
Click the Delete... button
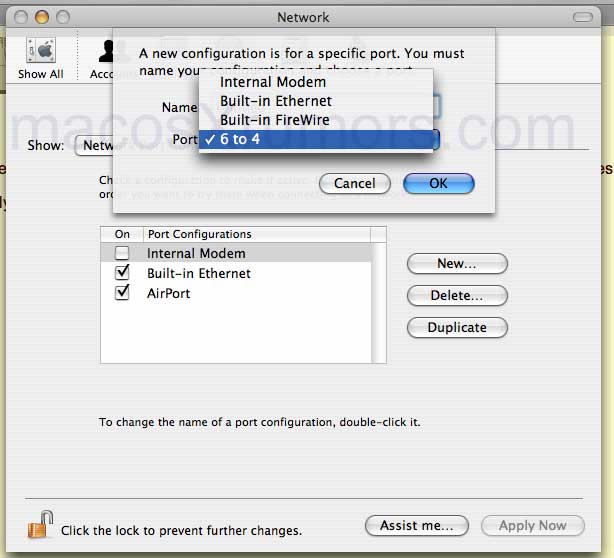[x=457, y=295]
